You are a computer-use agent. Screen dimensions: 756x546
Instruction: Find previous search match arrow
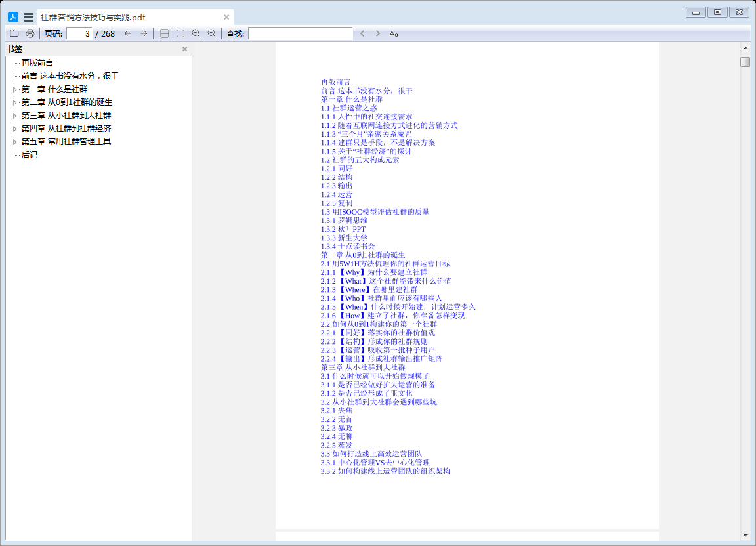362,33
